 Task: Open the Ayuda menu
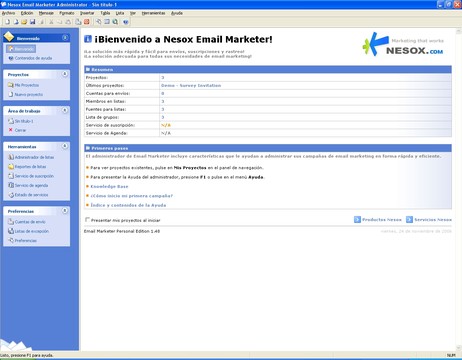click(x=177, y=13)
